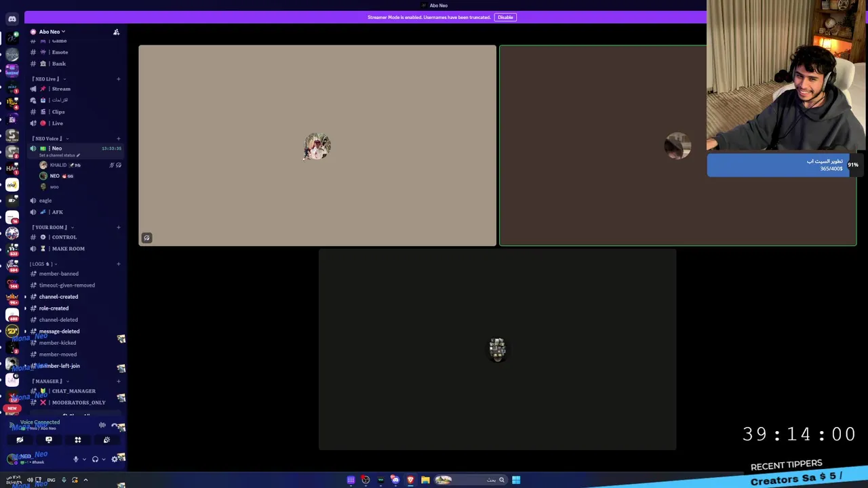Open the Abo Neo server dropdown menu
868x488 pixels.
coord(52,32)
